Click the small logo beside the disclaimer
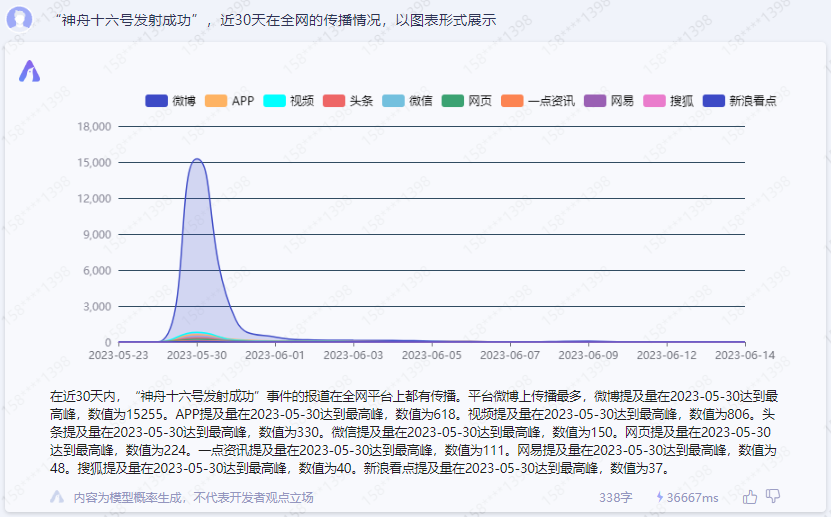 (x=57, y=497)
